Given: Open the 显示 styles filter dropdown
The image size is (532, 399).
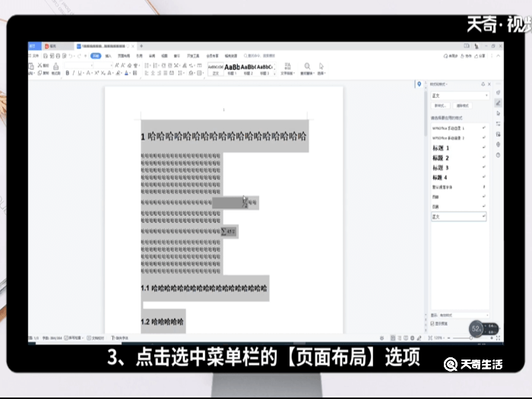Looking at the screenshot, I should click(464, 315).
